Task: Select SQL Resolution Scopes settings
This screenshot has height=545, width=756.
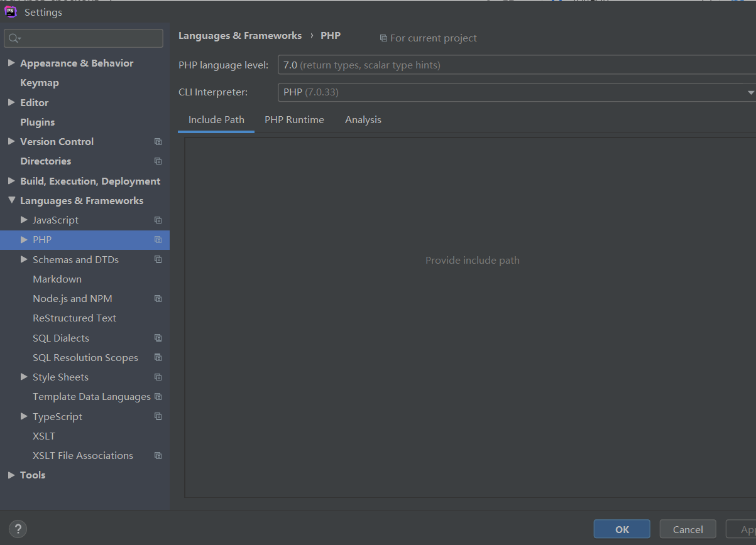Action: pyautogui.click(x=85, y=358)
